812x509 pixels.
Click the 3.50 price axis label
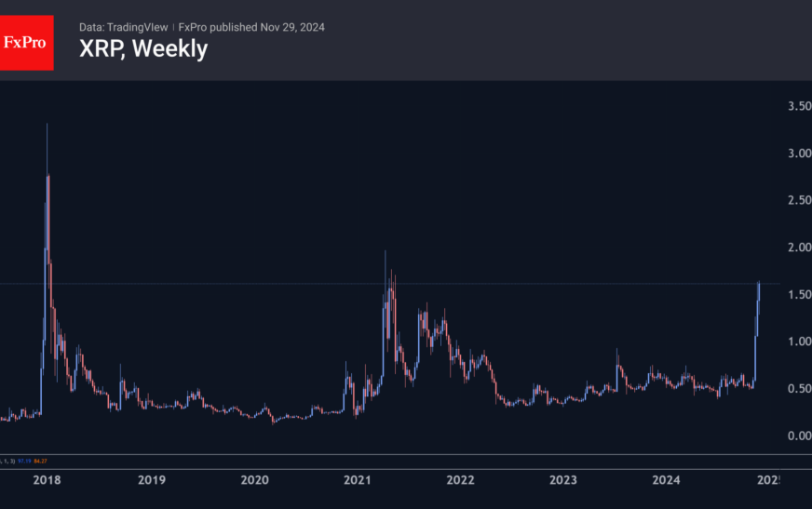coord(800,106)
